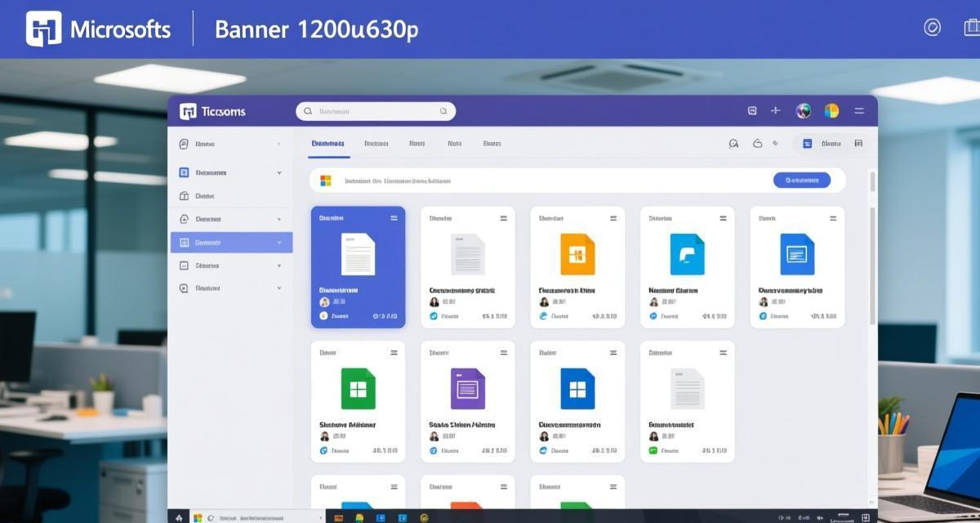Open the menu on the light-blue file card
The width and height of the screenshot is (980, 523).
tap(723, 218)
